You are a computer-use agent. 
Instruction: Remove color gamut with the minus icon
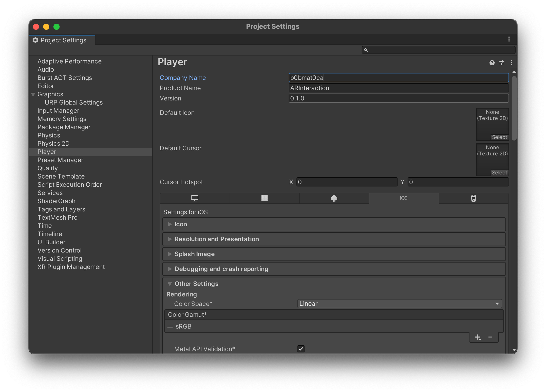(x=490, y=337)
